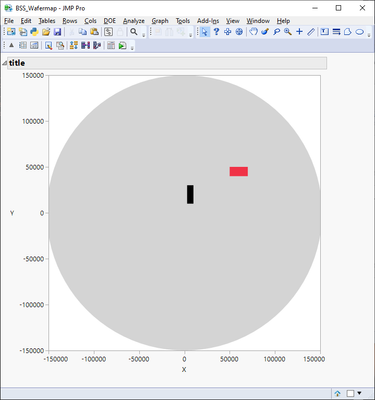
Task: Click the red rectangle on wafer map
Action: [239, 171]
